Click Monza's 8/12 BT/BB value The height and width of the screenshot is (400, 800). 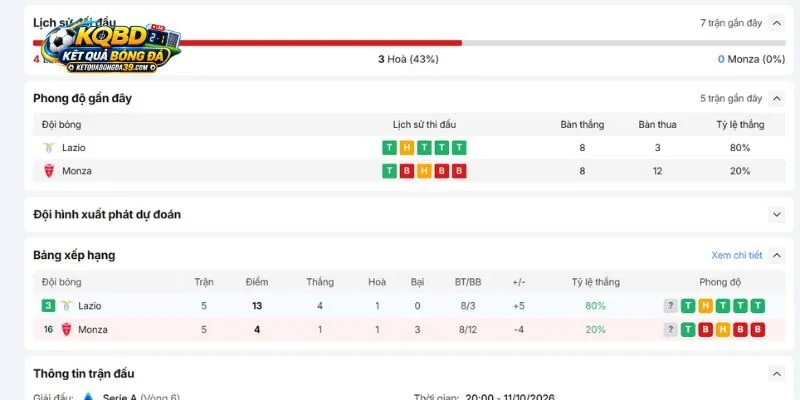(468, 330)
